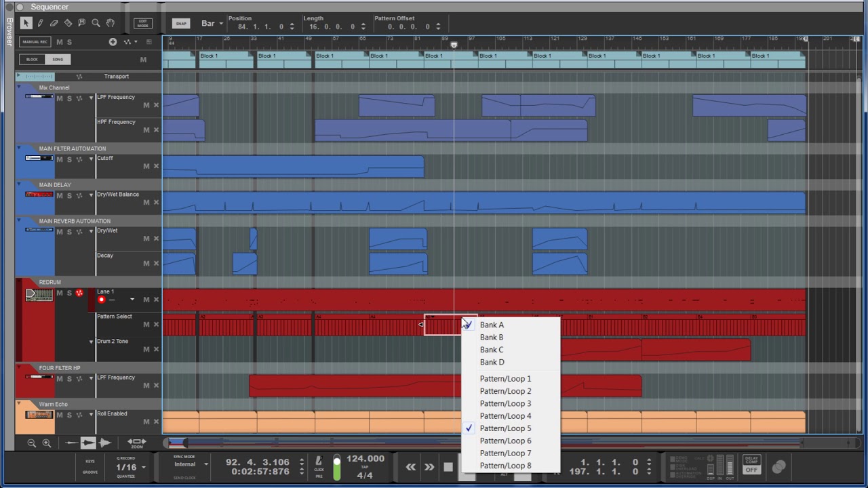Click the Rewind transport button

pos(411,467)
